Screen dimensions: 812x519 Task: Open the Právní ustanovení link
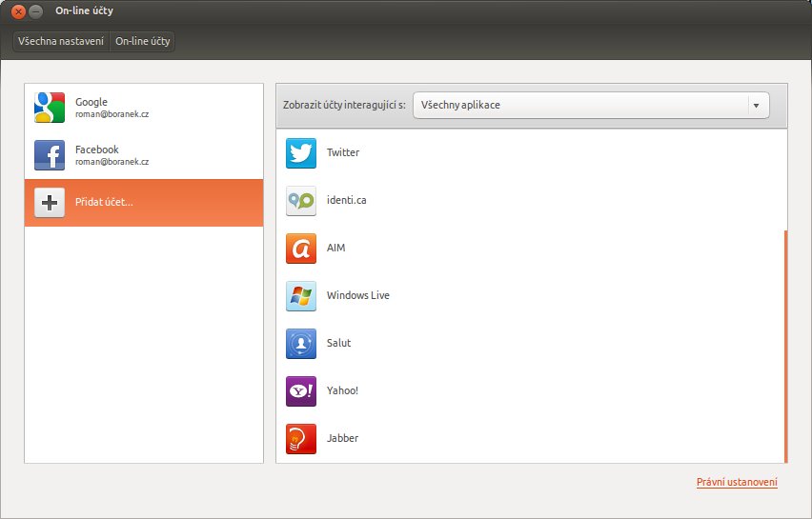[737, 482]
